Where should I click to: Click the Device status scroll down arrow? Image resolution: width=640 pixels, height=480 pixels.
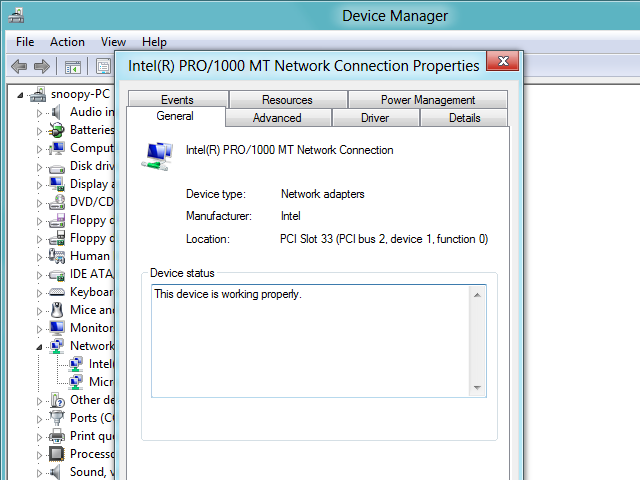[x=477, y=388]
